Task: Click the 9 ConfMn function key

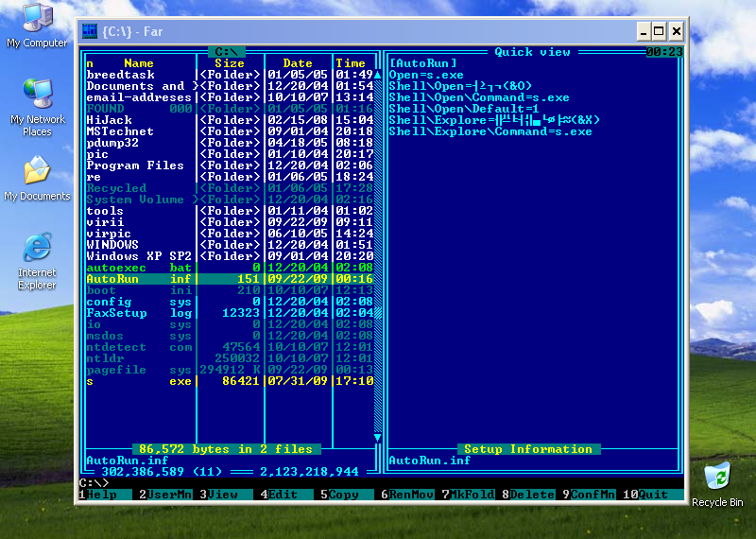Action: point(589,495)
